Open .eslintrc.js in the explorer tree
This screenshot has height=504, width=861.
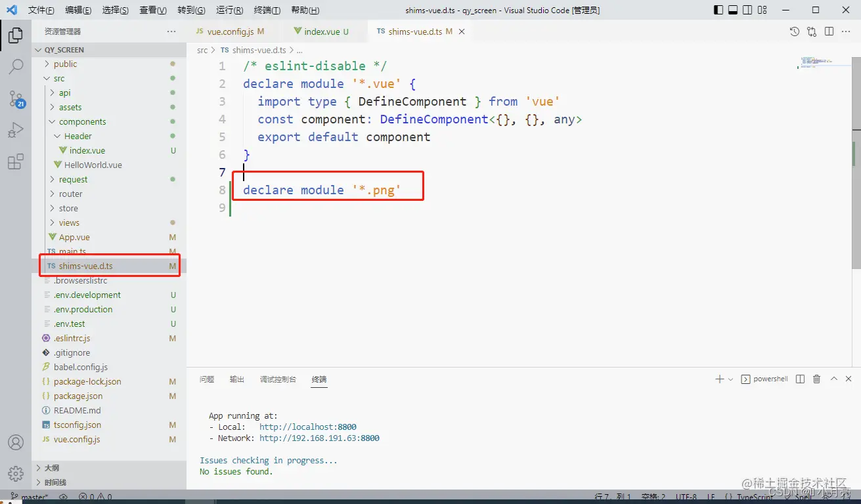click(x=72, y=338)
